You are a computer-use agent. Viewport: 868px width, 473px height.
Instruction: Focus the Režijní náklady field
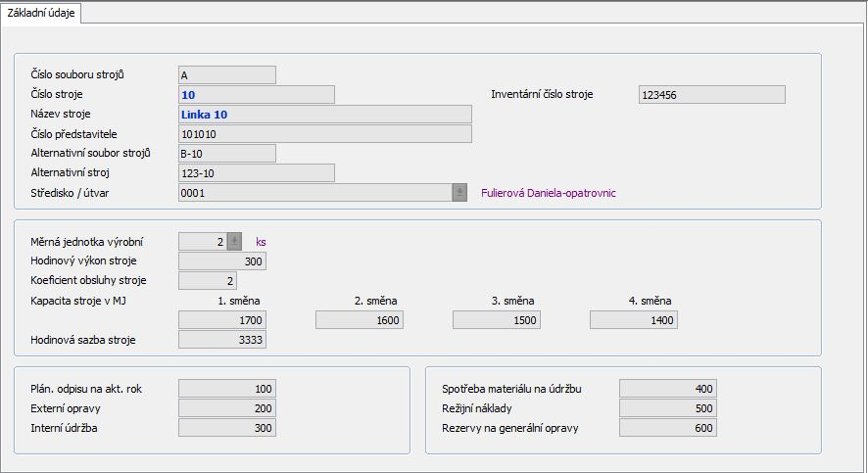point(668,408)
